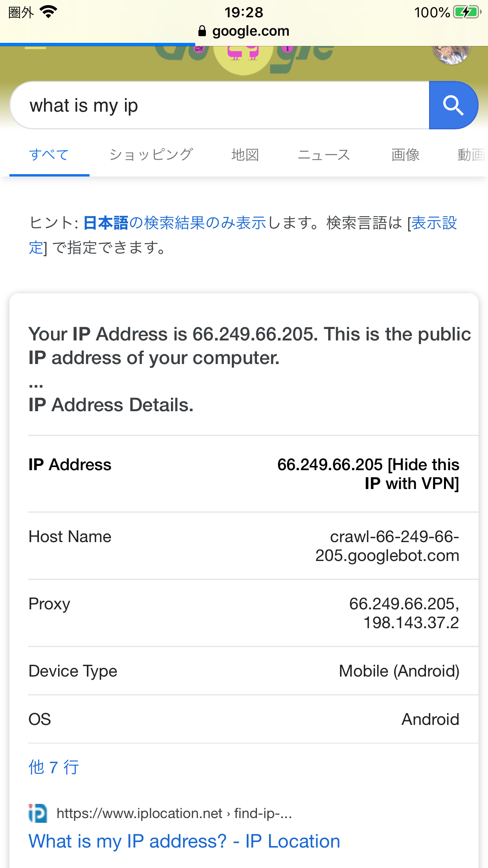Open the 地図 tab
The width and height of the screenshot is (488, 868).
tap(245, 155)
